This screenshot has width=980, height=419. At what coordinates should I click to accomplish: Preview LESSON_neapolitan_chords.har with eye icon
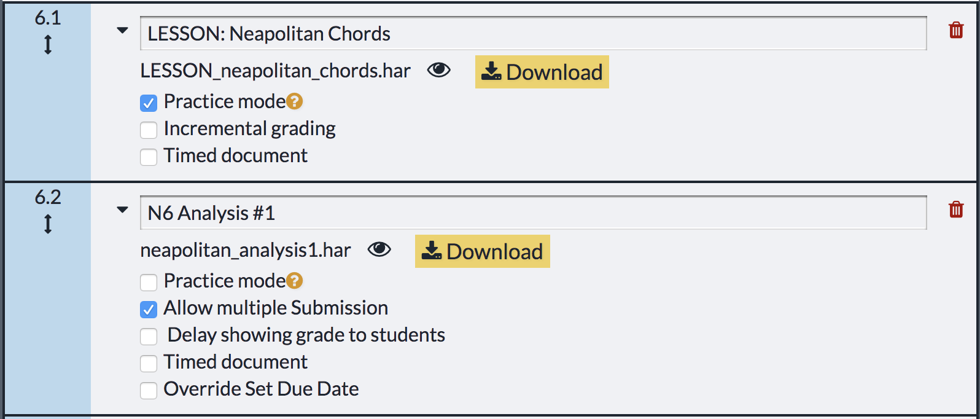[438, 71]
